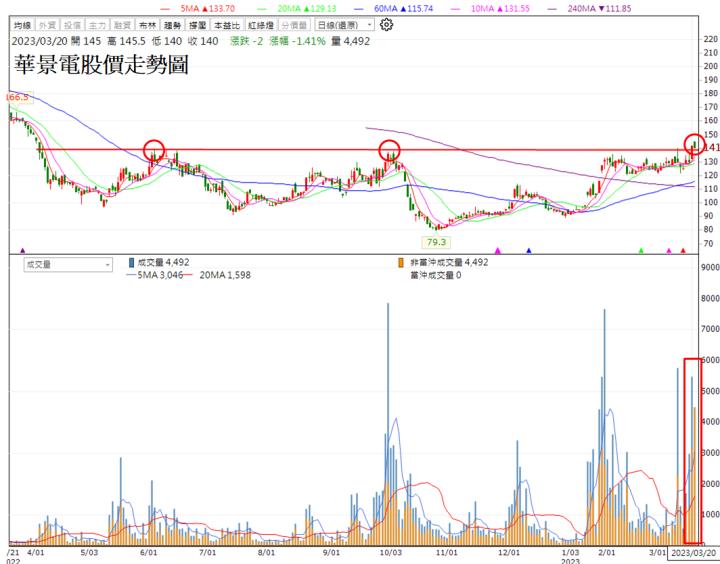
Task: Click the 華景電股價走勢圖 chart title
Action: 101,64
